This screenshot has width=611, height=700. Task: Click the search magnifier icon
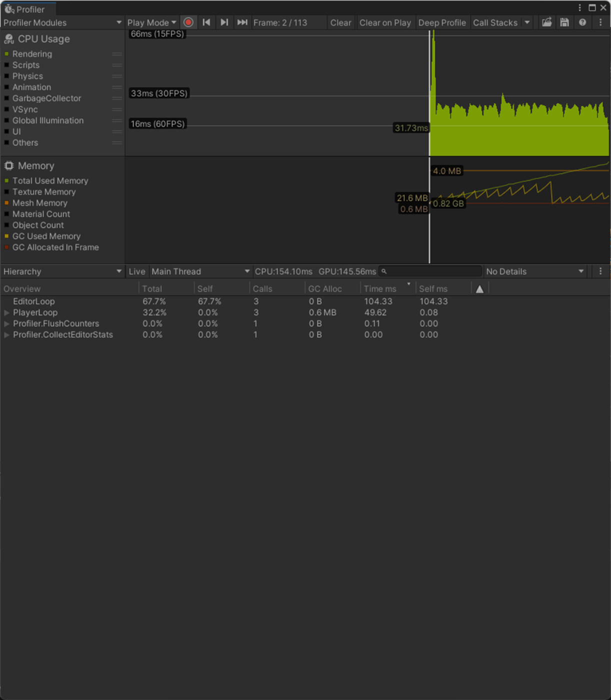[x=384, y=271]
